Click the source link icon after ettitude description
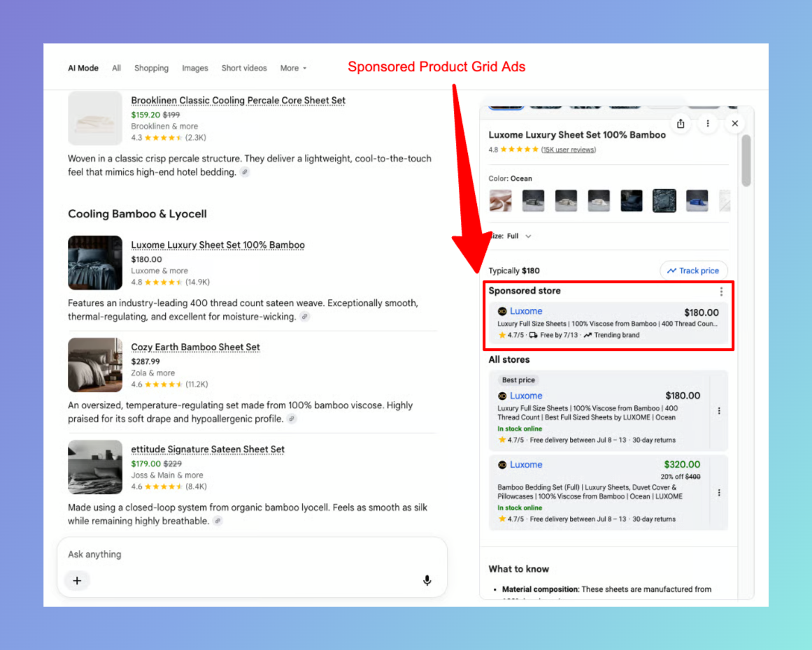812x650 pixels. pos(218,521)
